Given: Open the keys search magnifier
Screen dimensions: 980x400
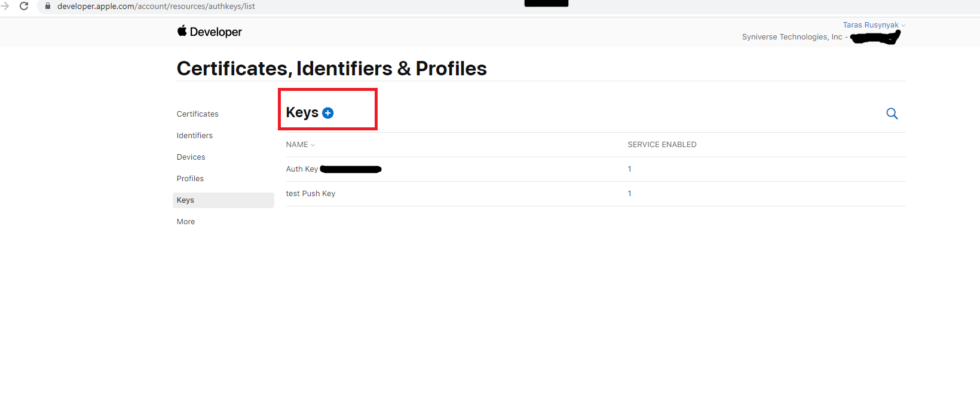Looking at the screenshot, I should tap(892, 114).
